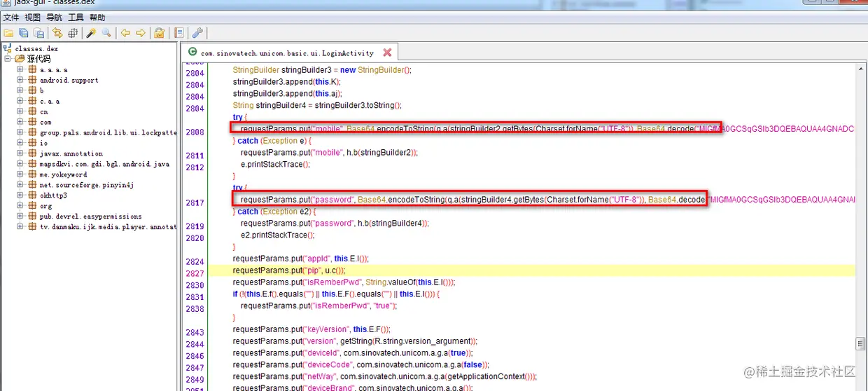Click the line number 2817 in gutter

click(x=195, y=203)
